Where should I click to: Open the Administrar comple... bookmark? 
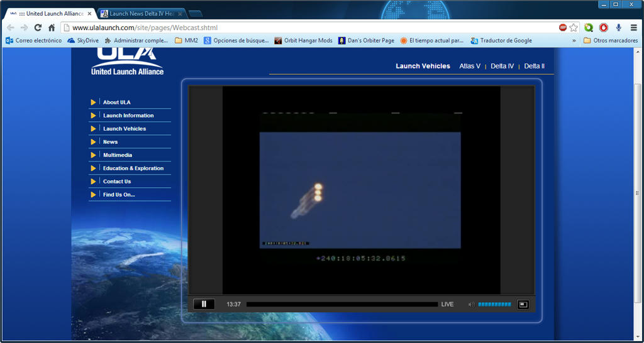pos(136,41)
